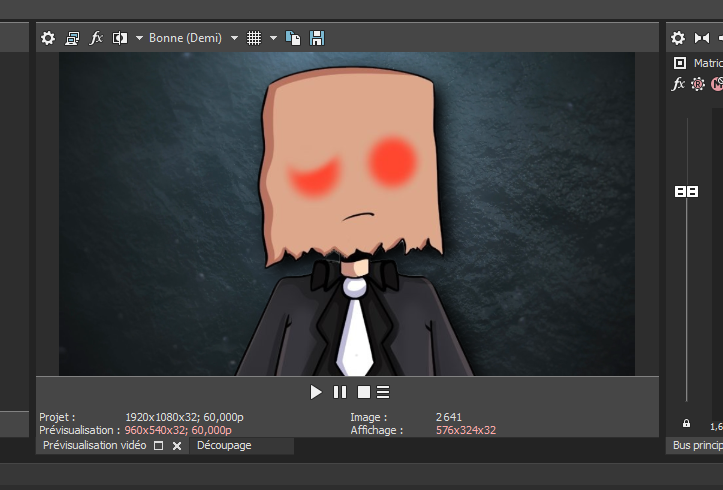Open automation settings gear with R
The image size is (723, 490).
(x=698, y=84)
